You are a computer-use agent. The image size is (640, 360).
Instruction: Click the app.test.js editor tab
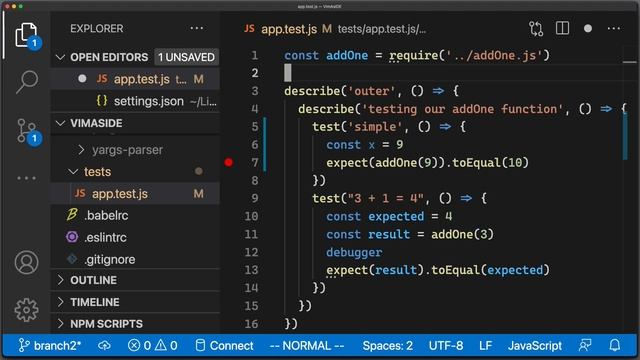pyautogui.click(x=288, y=29)
